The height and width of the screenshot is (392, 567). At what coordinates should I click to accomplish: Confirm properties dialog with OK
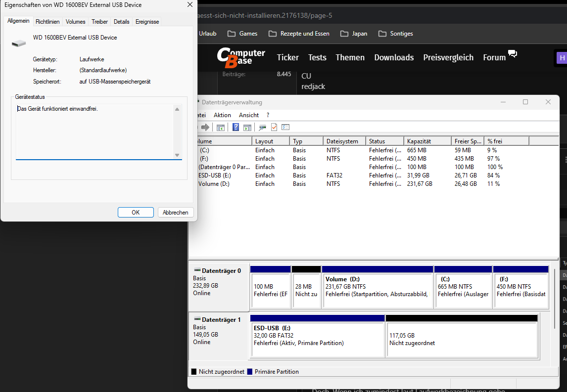[136, 213]
